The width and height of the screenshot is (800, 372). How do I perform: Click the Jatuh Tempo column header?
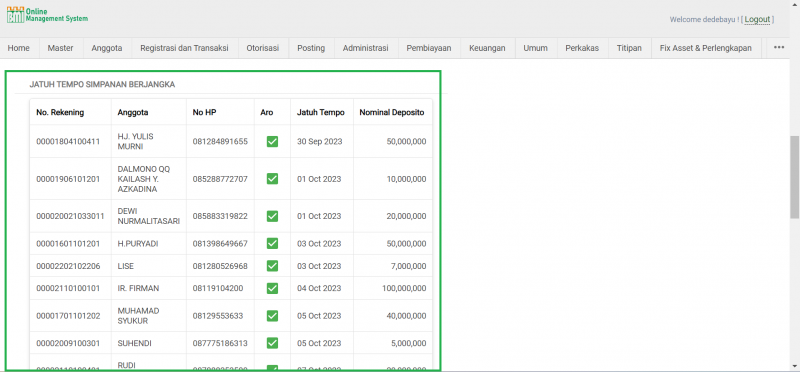(x=321, y=112)
